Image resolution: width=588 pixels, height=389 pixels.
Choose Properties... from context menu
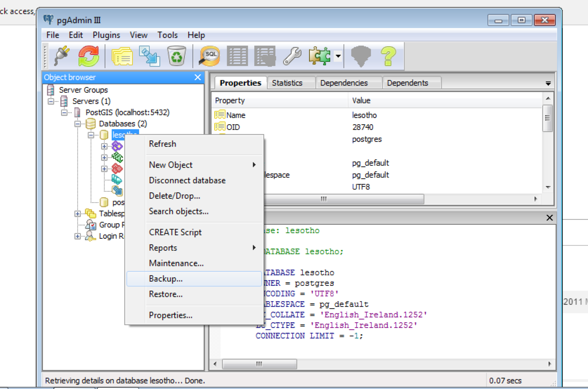pyautogui.click(x=194, y=315)
